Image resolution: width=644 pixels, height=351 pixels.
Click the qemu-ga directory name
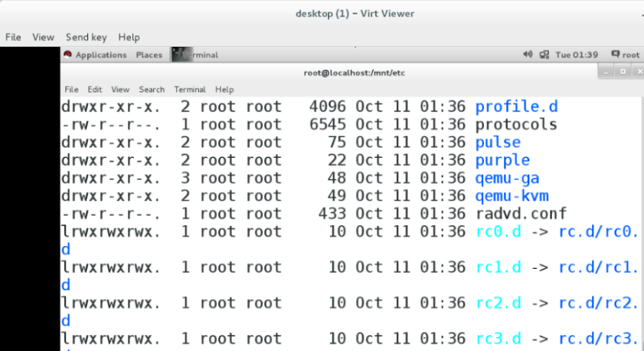point(507,179)
